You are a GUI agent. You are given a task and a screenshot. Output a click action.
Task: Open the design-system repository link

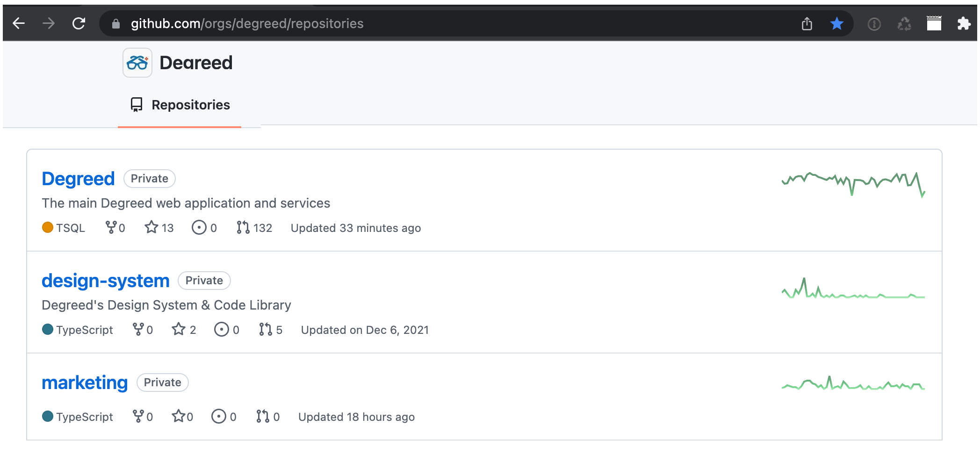(x=106, y=281)
